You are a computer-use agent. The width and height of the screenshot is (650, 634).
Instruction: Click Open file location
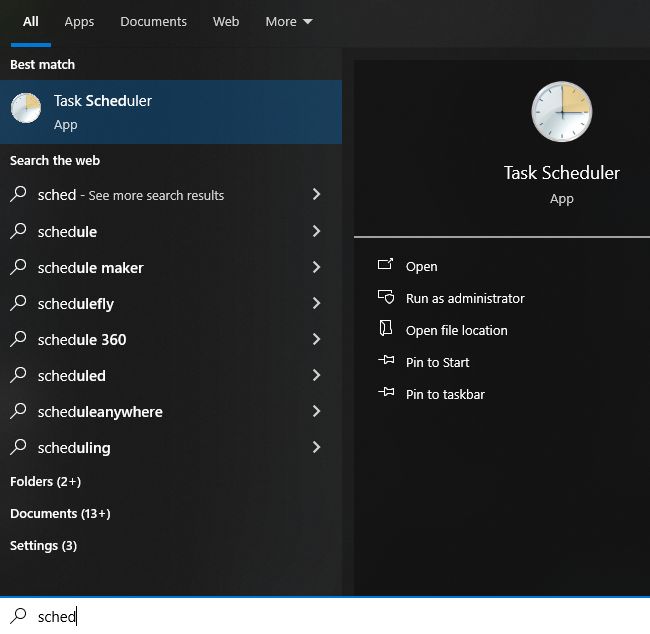click(x=456, y=330)
